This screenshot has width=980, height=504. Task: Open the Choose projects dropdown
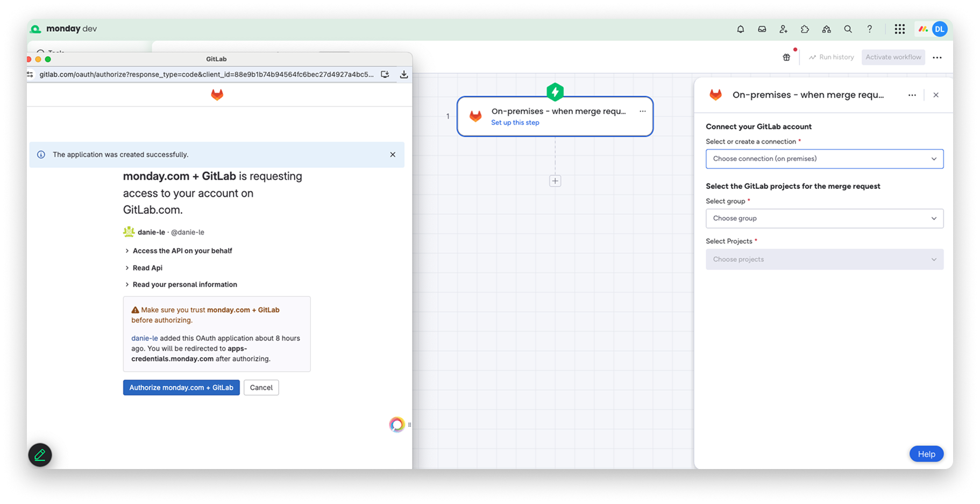point(824,259)
